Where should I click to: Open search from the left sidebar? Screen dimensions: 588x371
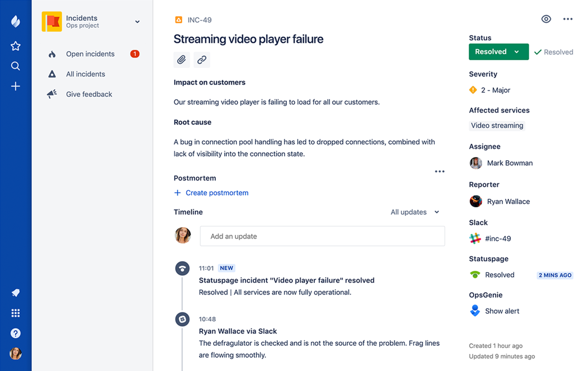coord(15,66)
